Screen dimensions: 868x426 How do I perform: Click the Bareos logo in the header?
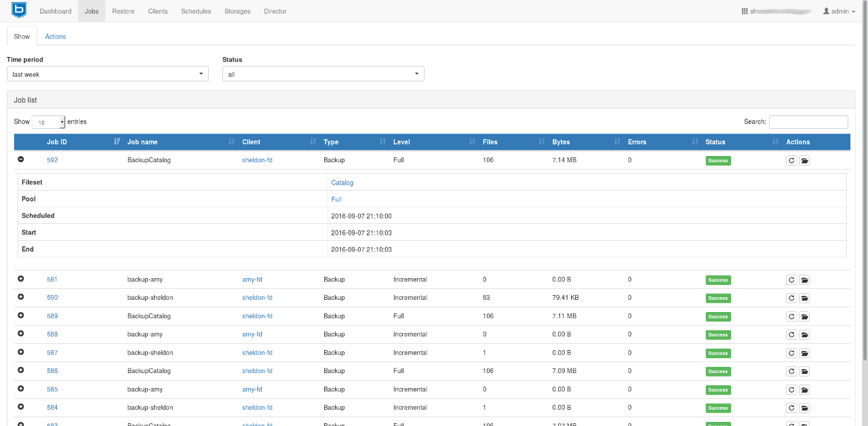[x=18, y=10]
